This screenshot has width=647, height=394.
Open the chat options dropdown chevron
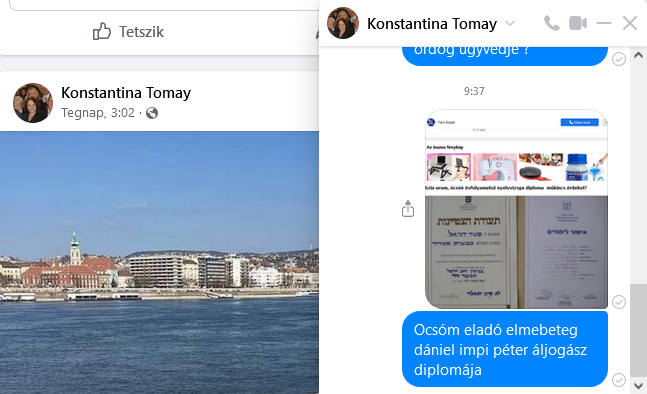(510, 23)
